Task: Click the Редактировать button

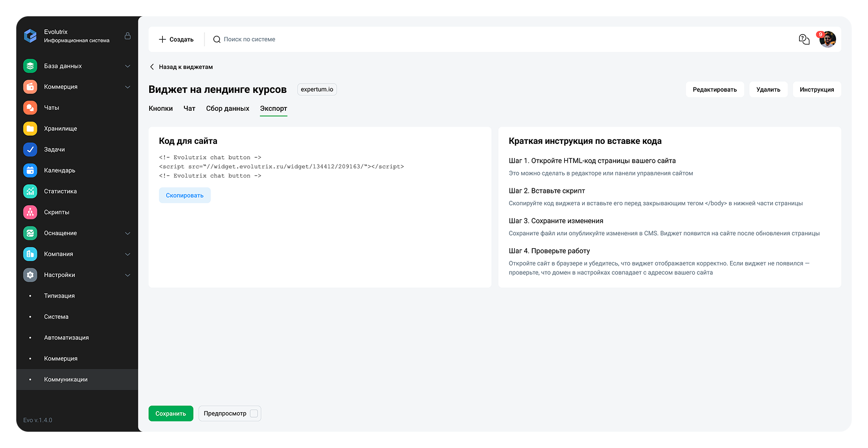Action: tap(714, 90)
